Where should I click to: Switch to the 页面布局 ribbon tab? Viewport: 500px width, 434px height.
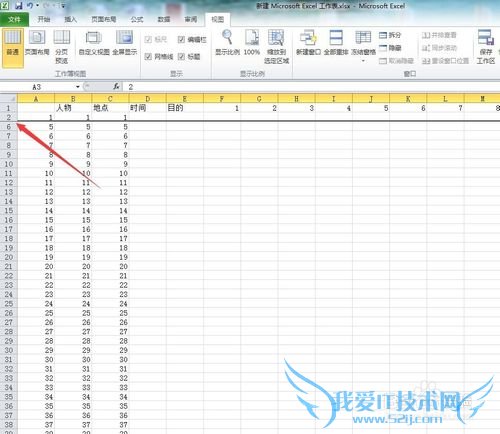click(x=104, y=19)
